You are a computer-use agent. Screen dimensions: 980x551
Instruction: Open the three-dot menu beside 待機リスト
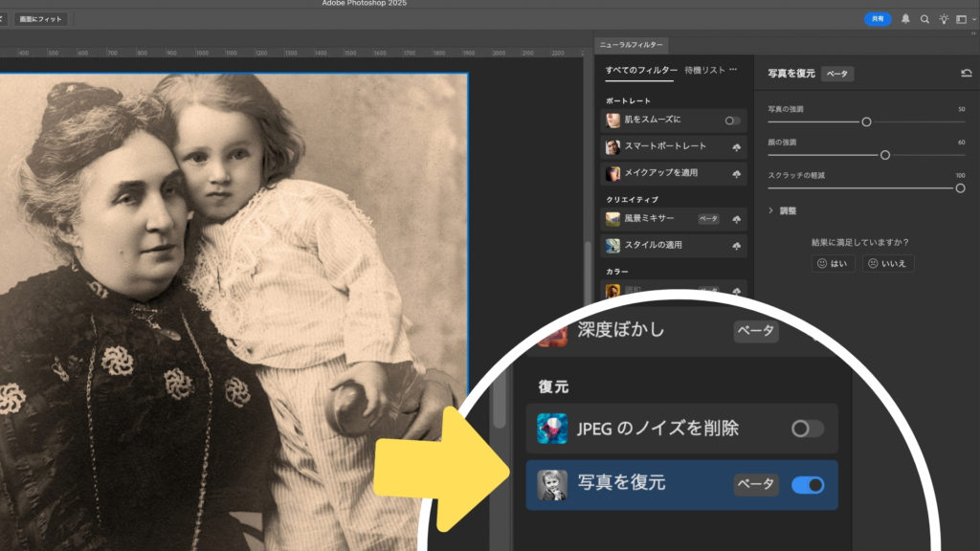[x=733, y=70]
